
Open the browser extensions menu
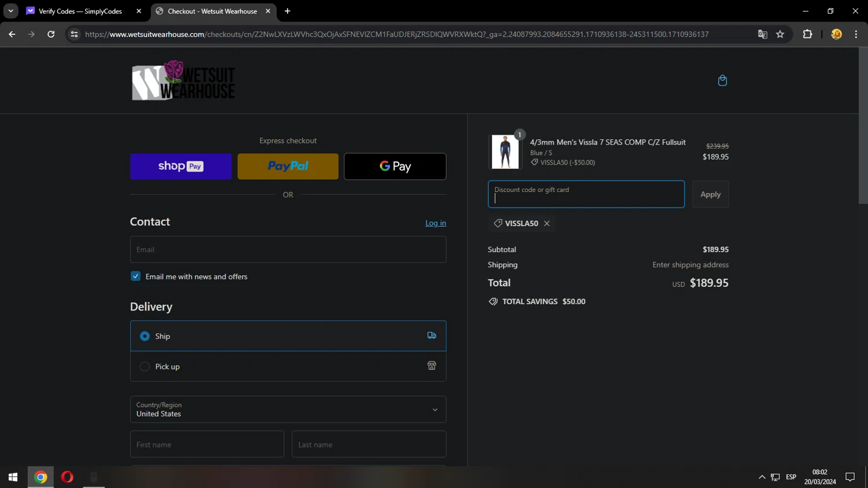(x=807, y=34)
